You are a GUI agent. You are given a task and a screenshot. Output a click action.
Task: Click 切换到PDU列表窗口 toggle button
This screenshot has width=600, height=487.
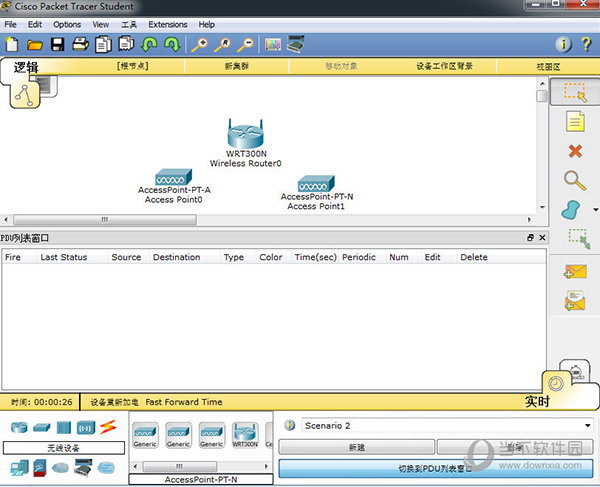pos(436,468)
